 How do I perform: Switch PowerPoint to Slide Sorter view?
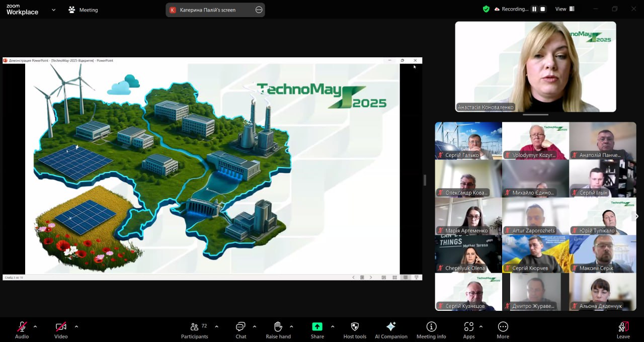click(x=394, y=277)
